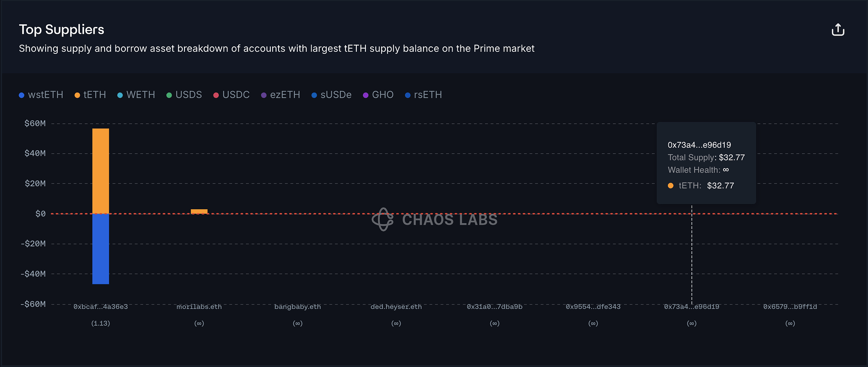Toggle GHO legend entry
Viewport: 868px width, 367px height.
[x=378, y=95]
